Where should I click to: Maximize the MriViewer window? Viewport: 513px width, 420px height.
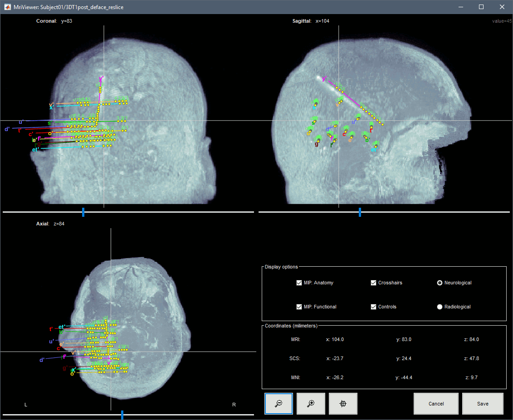tap(481, 7)
